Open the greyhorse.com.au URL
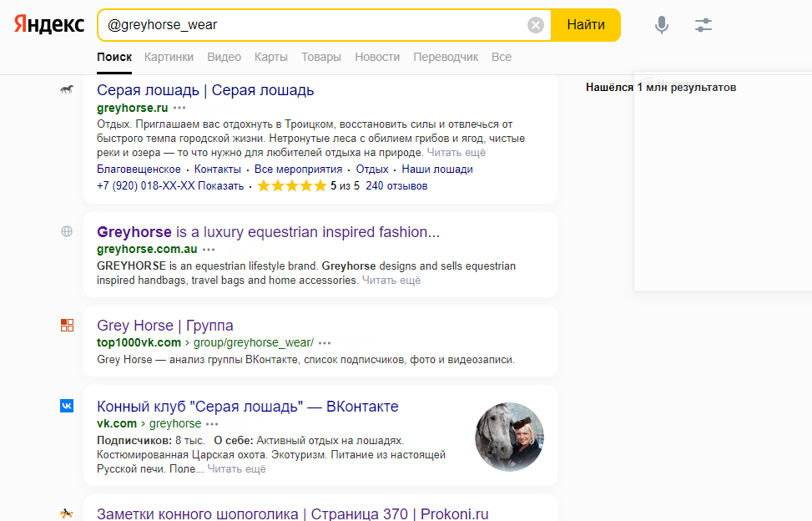 pyautogui.click(x=147, y=249)
